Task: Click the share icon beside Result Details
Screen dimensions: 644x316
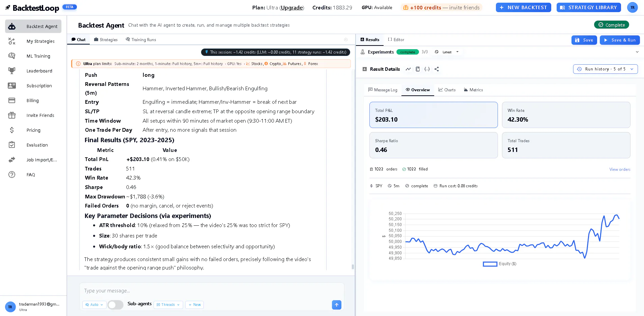Action: point(437,69)
